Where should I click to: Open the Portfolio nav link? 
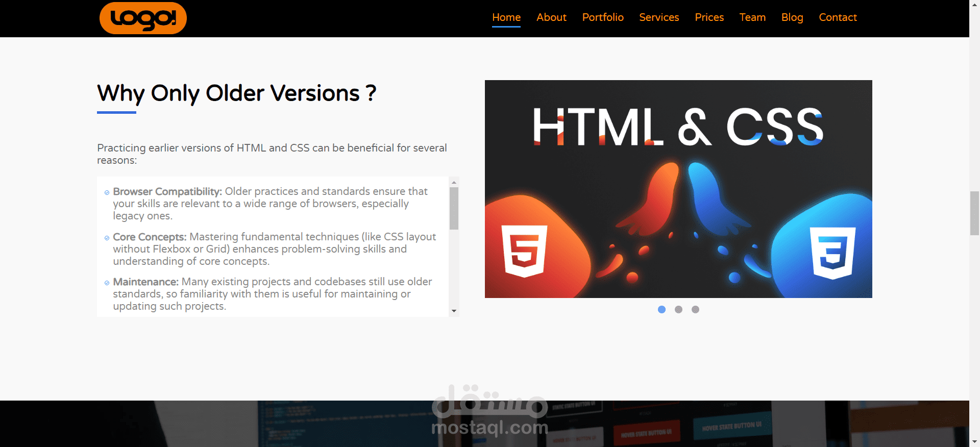pyautogui.click(x=603, y=17)
